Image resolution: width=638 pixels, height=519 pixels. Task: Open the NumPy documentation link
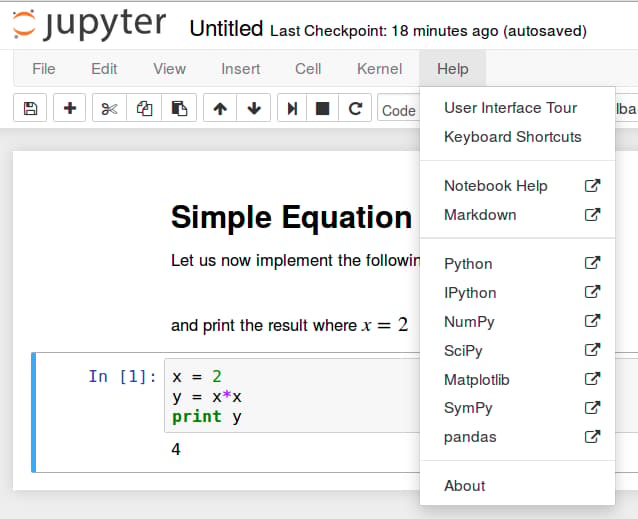click(517, 321)
